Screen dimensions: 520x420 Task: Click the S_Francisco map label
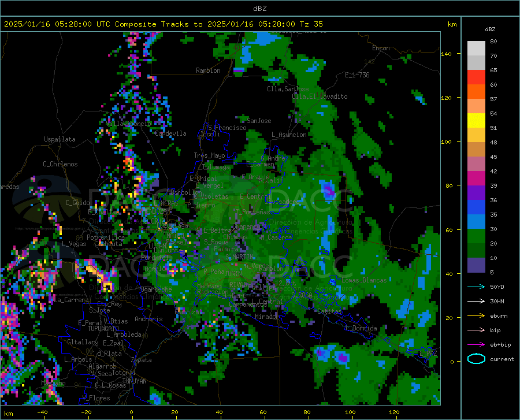227,128
